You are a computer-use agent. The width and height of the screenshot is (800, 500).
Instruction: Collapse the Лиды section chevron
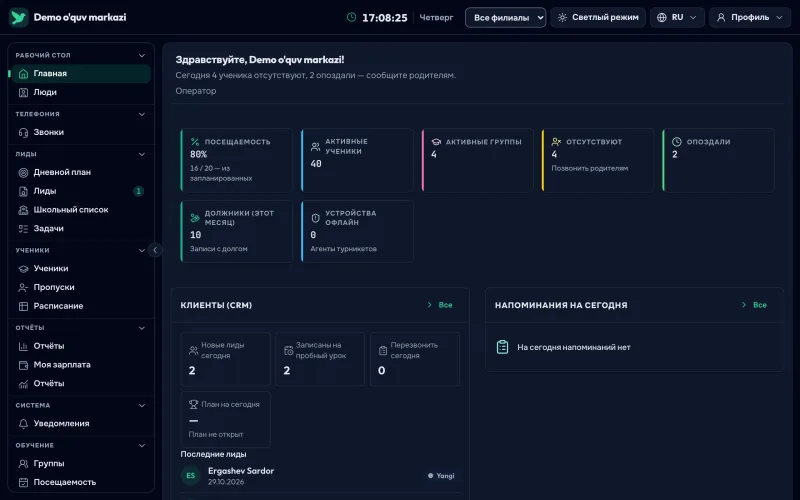(x=142, y=154)
